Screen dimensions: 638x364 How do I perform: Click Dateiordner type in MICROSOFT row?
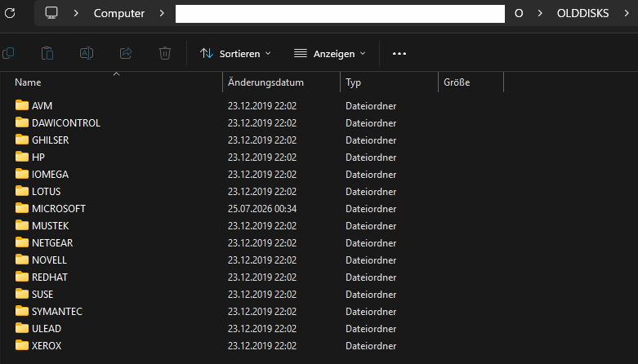(x=371, y=209)
